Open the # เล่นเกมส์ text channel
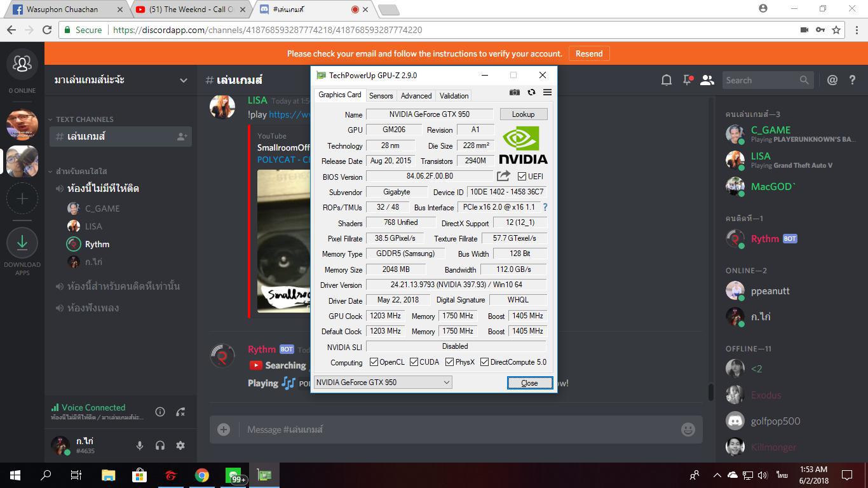 121,137
